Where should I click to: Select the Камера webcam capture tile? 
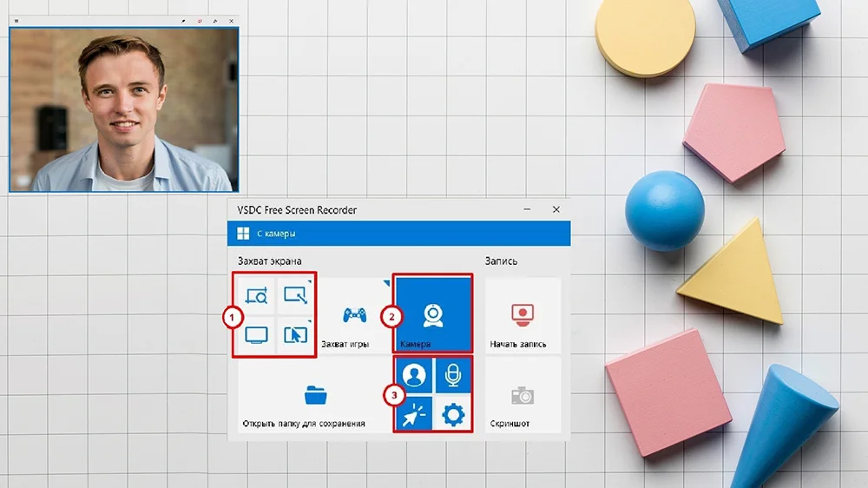pos(433,314)
